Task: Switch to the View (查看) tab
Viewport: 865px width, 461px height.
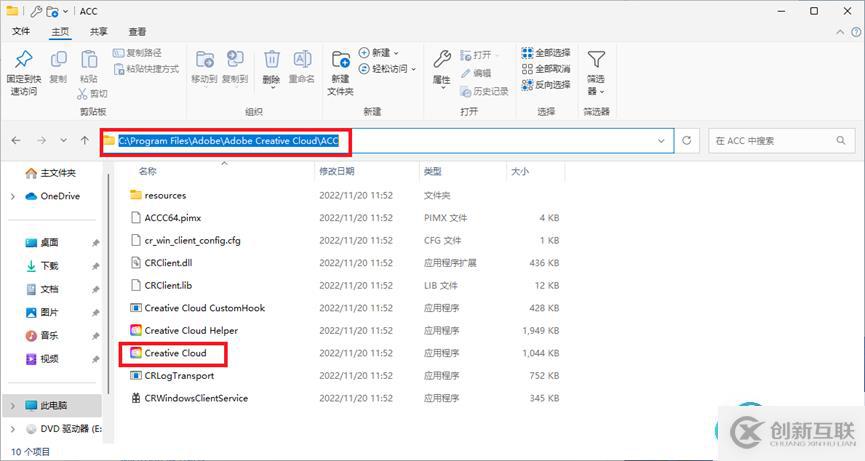Action: pyautogui.click(x=137, y=31)
